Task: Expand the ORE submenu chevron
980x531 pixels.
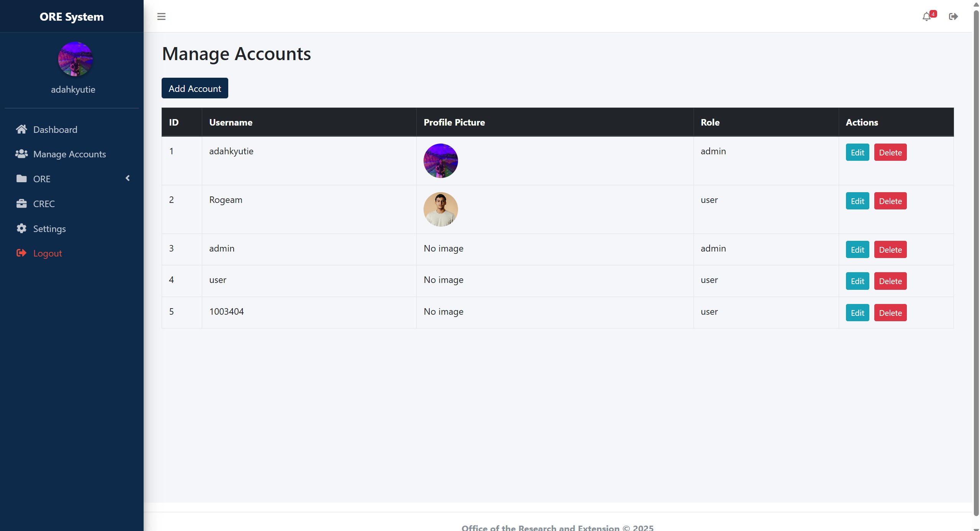Action: point(128,178)
